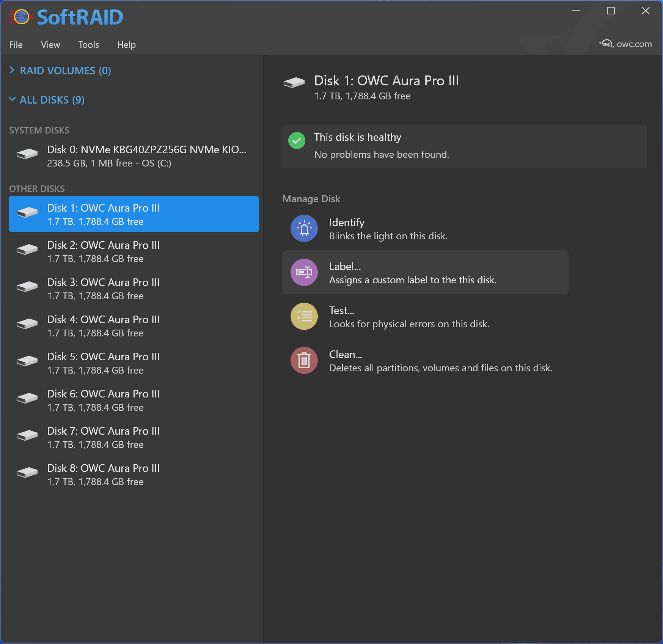Open the File menu
This screenshot has height=644, width=663.
coord(16,45)
